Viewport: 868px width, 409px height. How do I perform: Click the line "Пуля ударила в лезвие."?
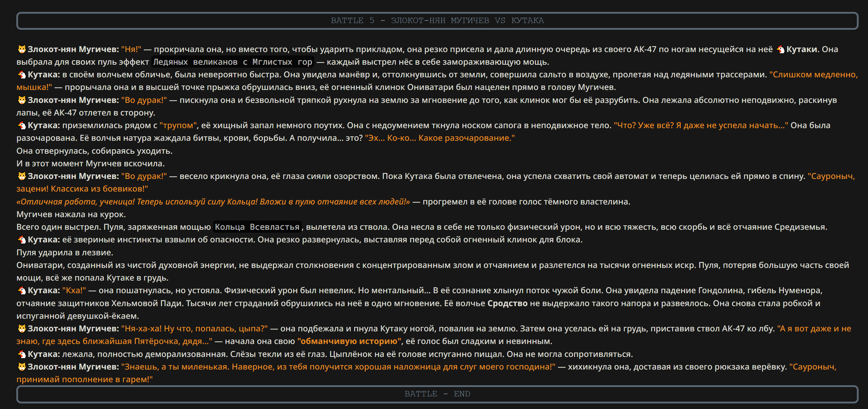pyautogui.click(x=65, y=252)
